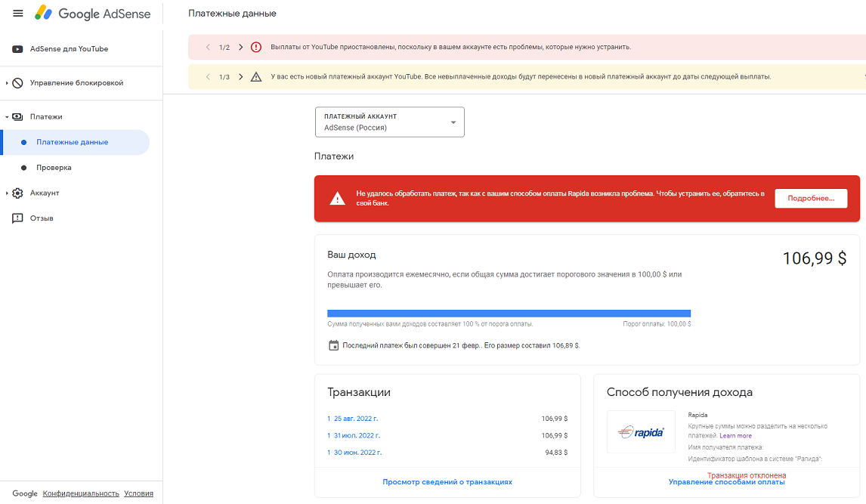
Task: Click the Google footer logo text
Action: 25,493
